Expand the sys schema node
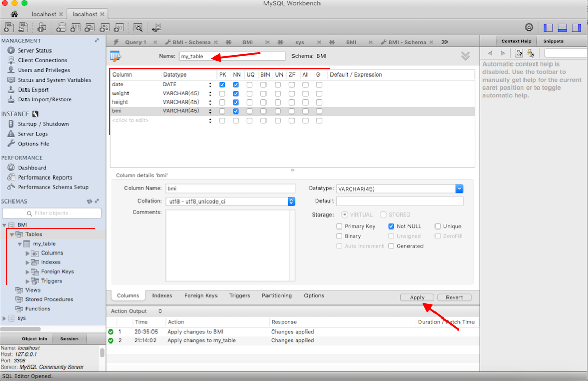Screen dimensions: 588x381 coord(4,319)
